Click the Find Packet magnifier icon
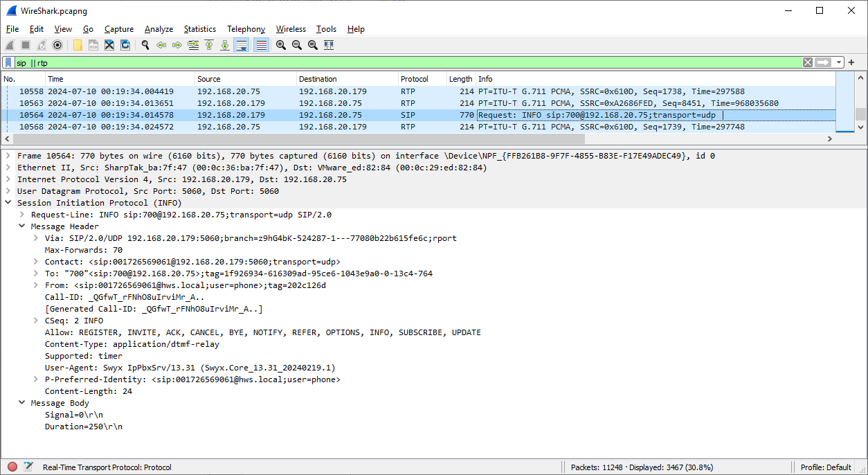868x475 pixels. (x=145, y=45)
